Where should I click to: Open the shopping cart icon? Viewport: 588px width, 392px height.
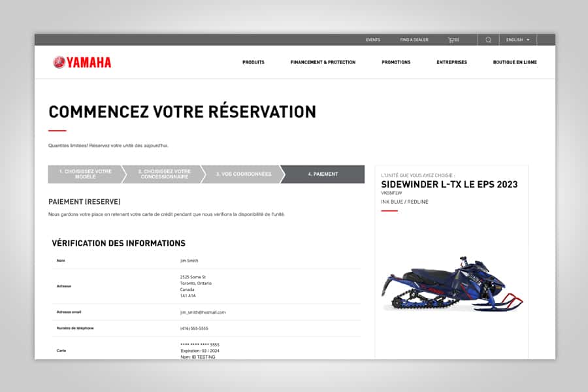click(453, 40)
